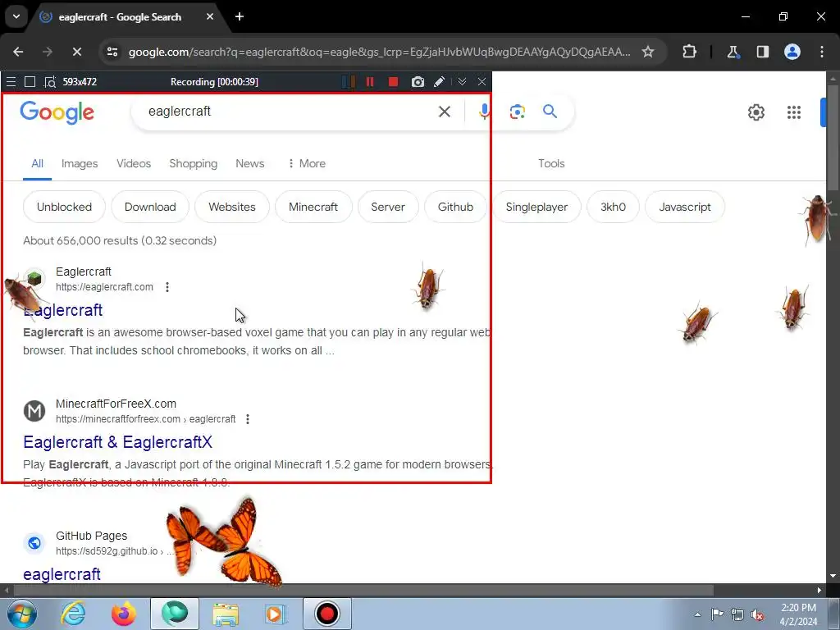
Task: Launch Firefox from the taskbar
Action: pos(124,614)
